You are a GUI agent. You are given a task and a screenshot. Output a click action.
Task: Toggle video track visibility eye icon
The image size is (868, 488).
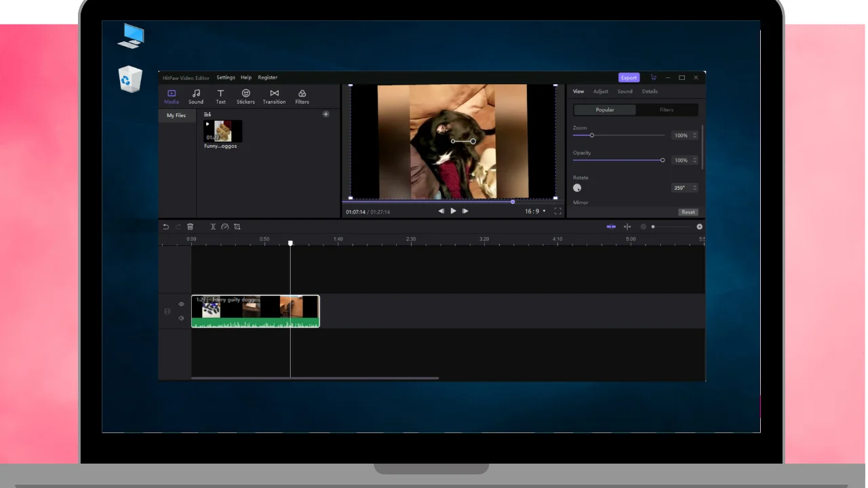(181, 304)
